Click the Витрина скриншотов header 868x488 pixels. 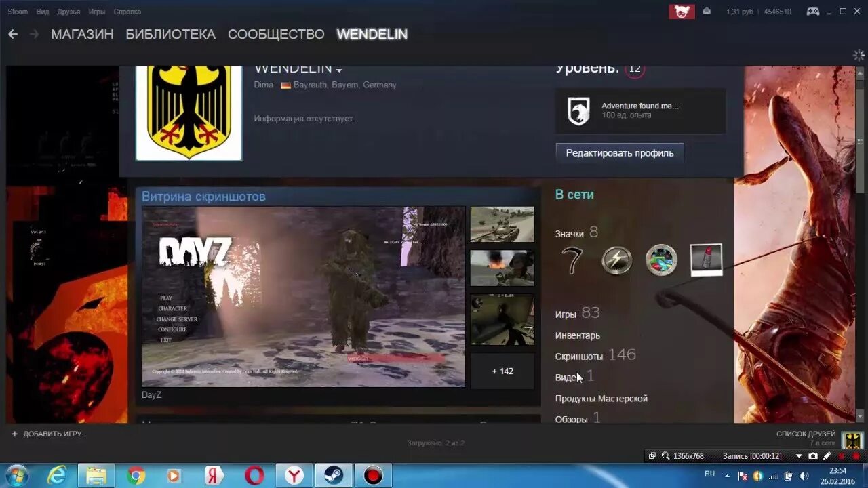(203, 197)
